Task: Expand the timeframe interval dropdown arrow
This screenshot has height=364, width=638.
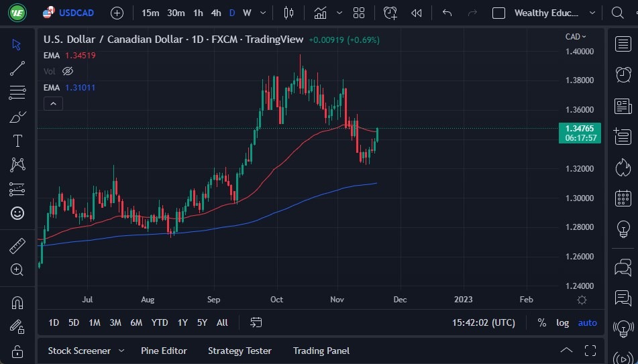Action: pyautogui.click(x=262, y=13)
